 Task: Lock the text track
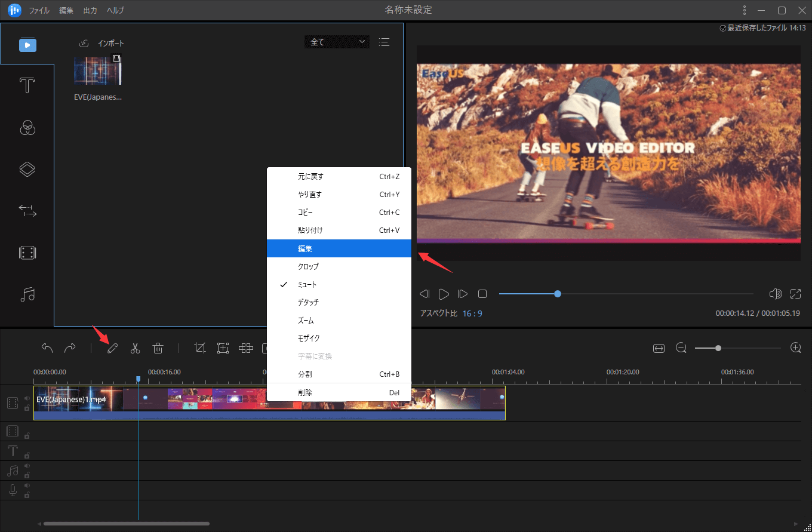pos(27,456)
